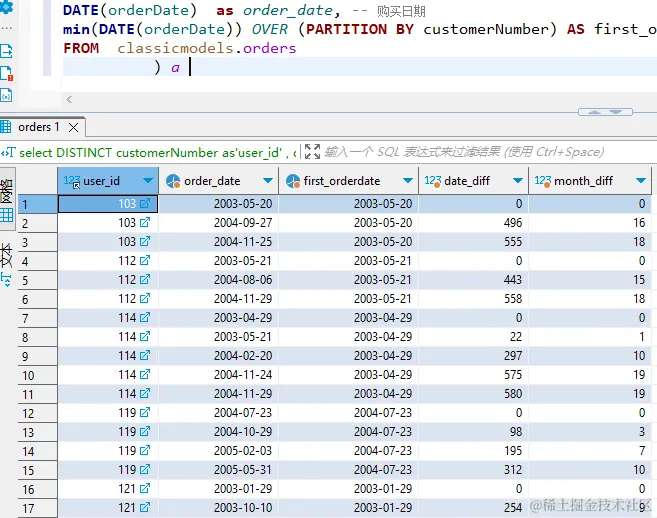Open the user_id column filter dropdown
Viewport: 657px width, 518px height.
coord(147,181)
